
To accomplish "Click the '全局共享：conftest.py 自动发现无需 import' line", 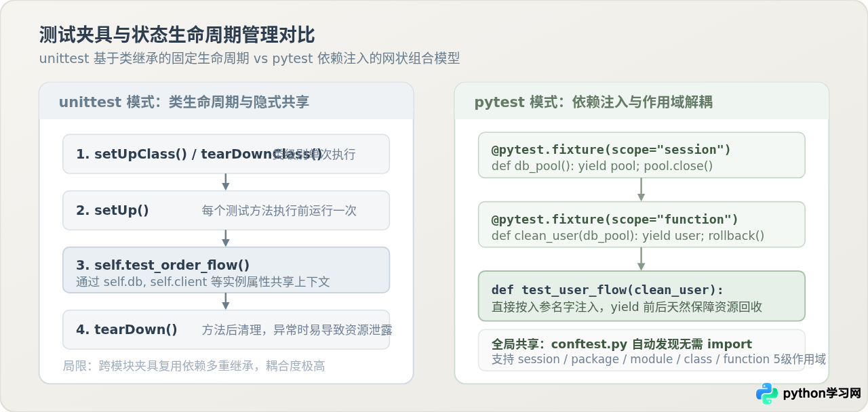I will (622, 344).
